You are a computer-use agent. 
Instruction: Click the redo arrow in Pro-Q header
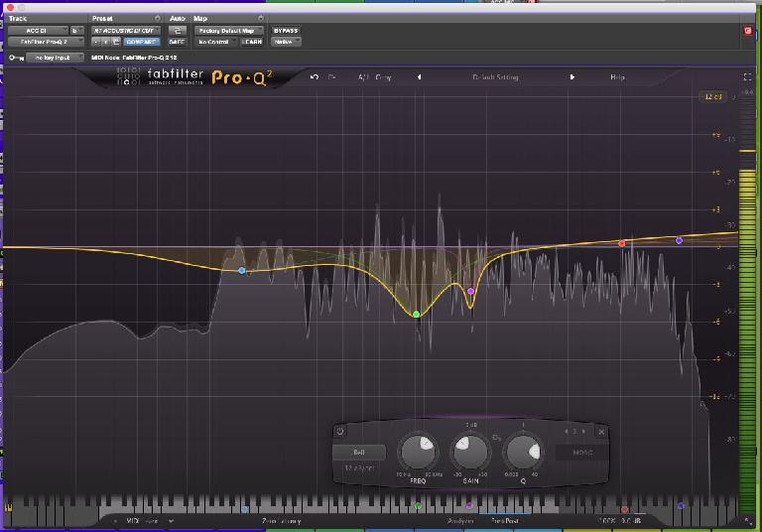click(x=331, y=77)
